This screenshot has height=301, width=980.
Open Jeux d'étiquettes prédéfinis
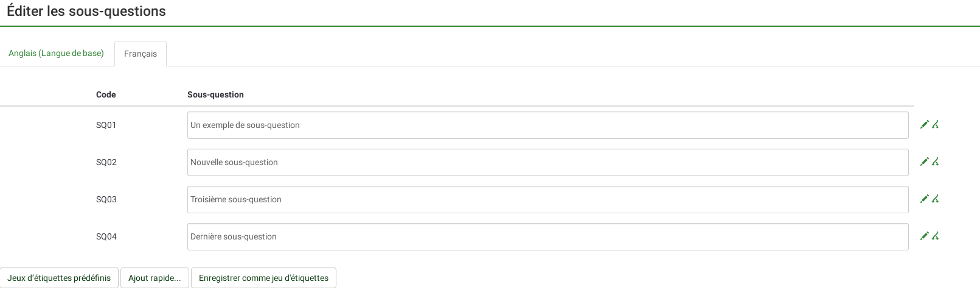[59, 278]
